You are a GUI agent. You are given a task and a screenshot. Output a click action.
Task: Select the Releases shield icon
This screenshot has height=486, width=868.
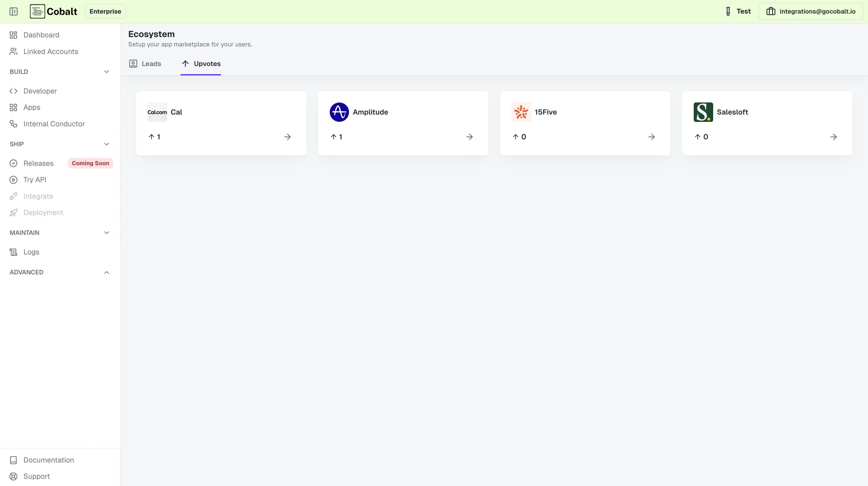(x=14, y=163)
